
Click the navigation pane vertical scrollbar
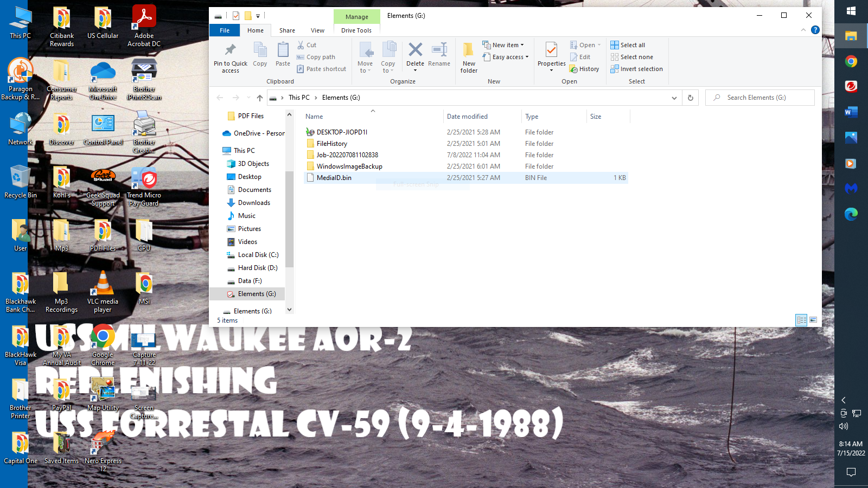pyautogui.click(x=289, y=217)
